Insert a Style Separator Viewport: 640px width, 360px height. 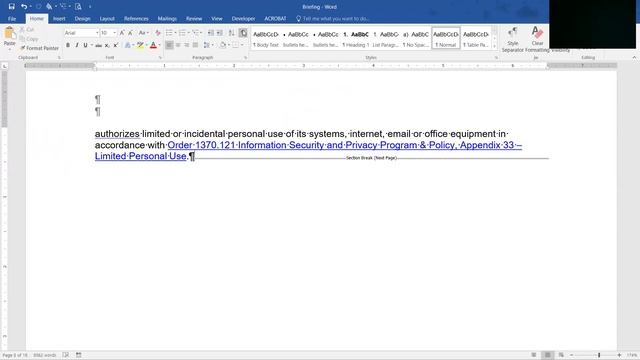click(513, 40)
